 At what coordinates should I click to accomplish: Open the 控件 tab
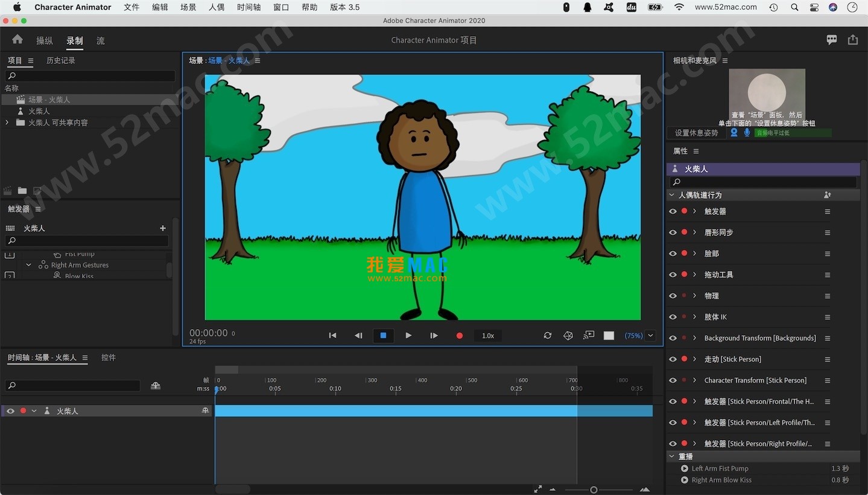pos(109,357)
